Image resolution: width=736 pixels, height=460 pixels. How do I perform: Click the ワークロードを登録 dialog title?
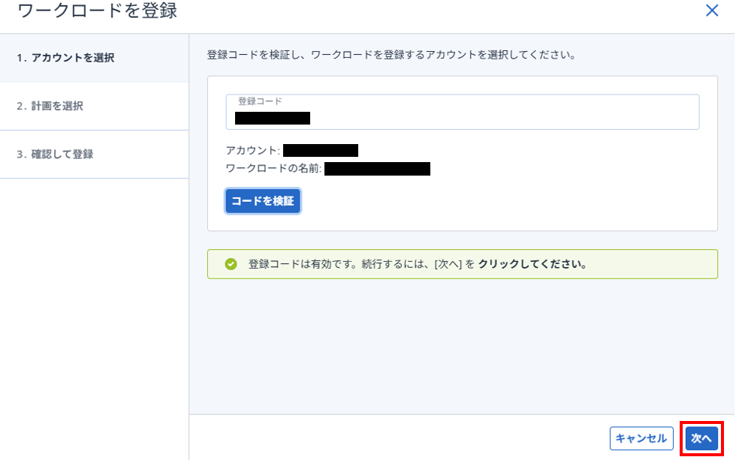click(98, 12)
